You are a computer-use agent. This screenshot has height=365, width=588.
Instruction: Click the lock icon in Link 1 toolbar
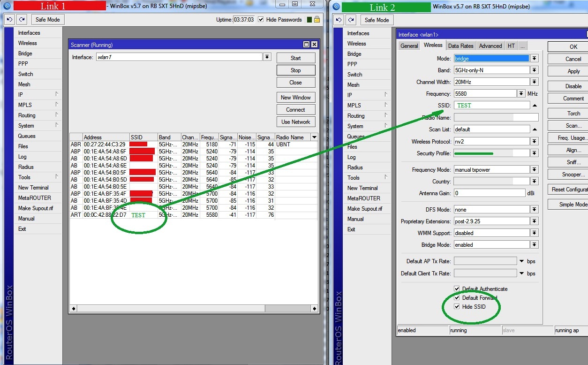point(317,20)
